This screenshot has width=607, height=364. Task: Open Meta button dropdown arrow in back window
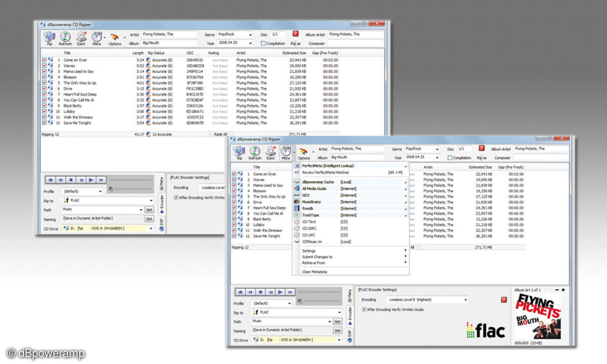(105, 37)
